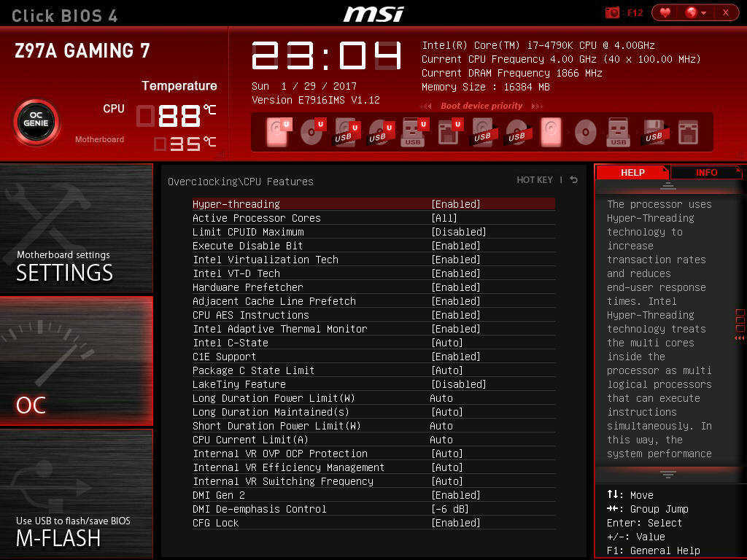The width and height of the screenshot is (747, 560).
Task: Toggle Adjacent Cache Line Prefetch setting
Action: click(x=373, y=301)
